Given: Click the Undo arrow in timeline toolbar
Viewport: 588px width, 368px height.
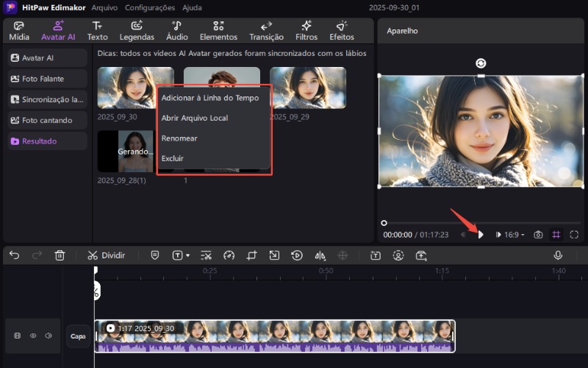Looking at the screenshot, I should click(x=15, y=255).
